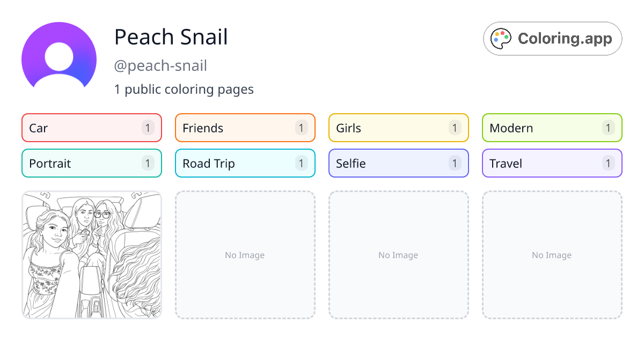Open the car selfie coloring page thumbnail

[92, 255]
